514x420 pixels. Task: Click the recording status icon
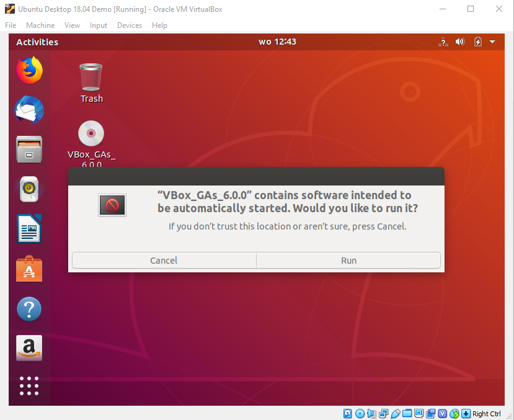[x=430, y=414]
